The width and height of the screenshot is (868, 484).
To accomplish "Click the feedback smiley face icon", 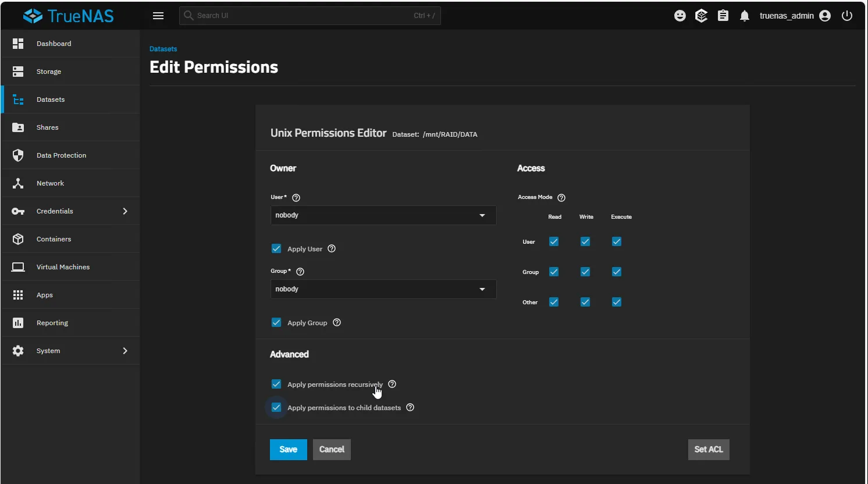I will coord(680,16).
